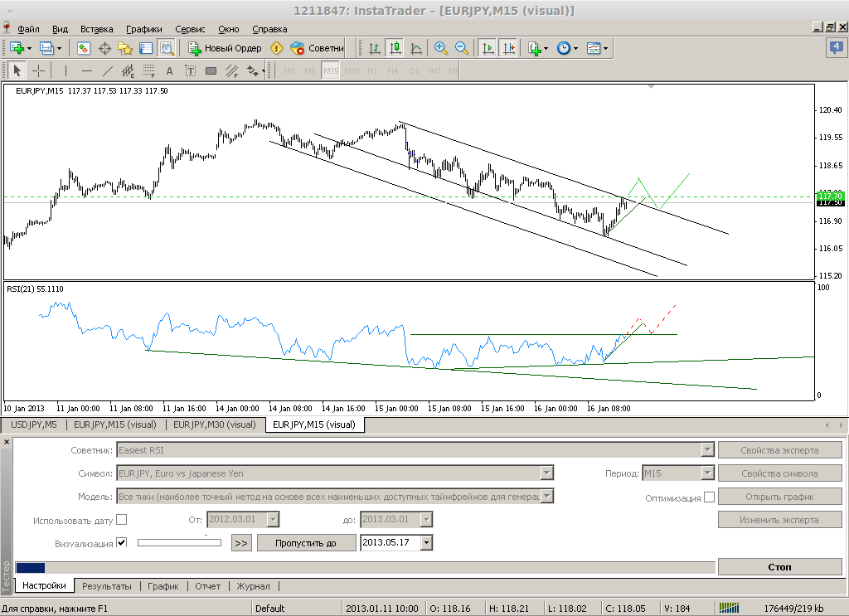Image resolution: width=849 pixels, height=616 pixels.
Task: Click the Пропустить до button
Action: click(306, 543)
